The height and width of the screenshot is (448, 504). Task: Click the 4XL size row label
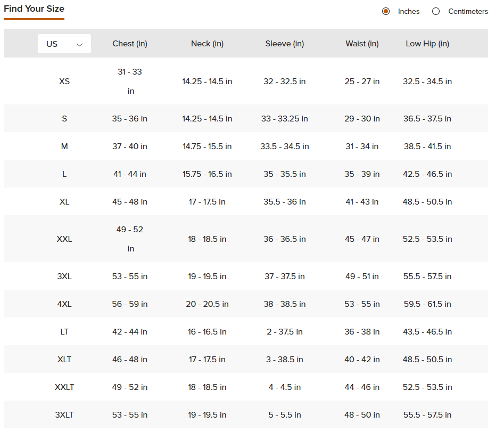64,304
